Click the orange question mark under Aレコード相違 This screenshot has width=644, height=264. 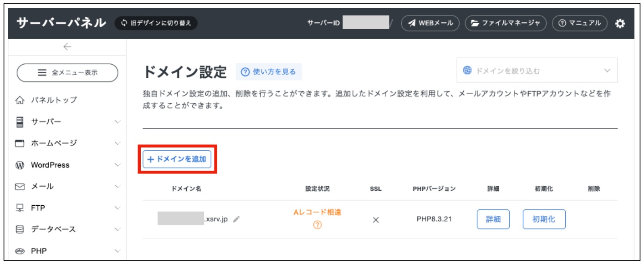coord(317,225)
